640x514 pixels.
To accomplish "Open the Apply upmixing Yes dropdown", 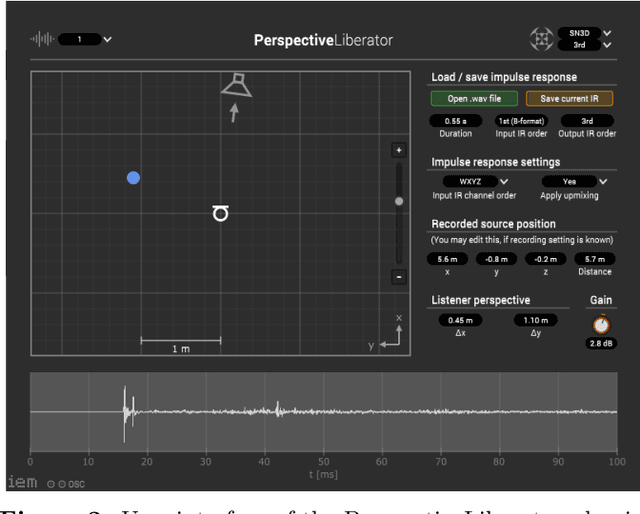I will pos(569,181).
